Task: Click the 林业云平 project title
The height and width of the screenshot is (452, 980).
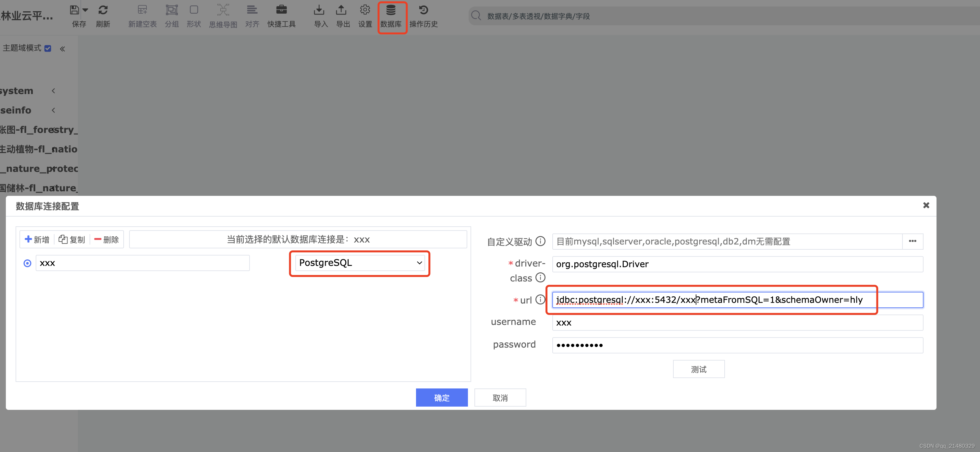Action: 27,16
